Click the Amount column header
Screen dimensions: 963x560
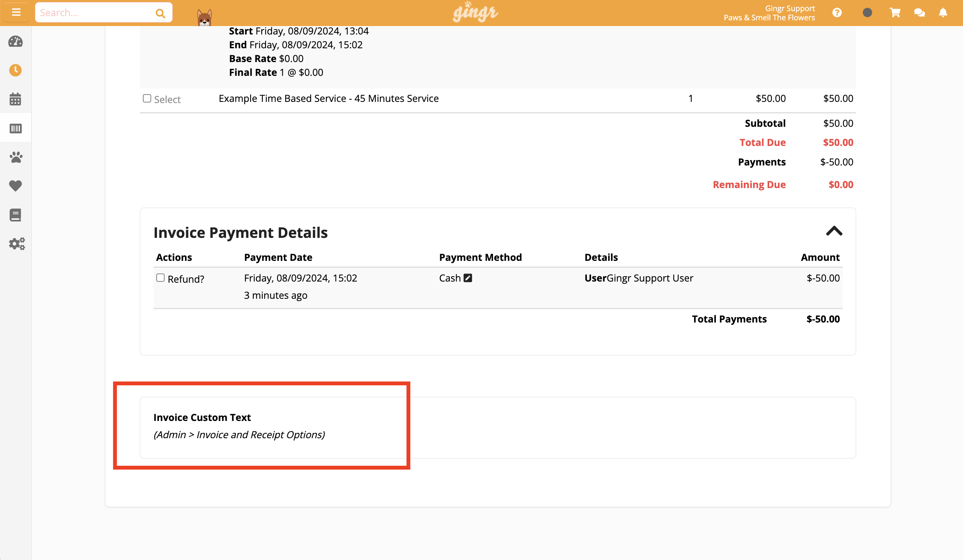(820, 257)
